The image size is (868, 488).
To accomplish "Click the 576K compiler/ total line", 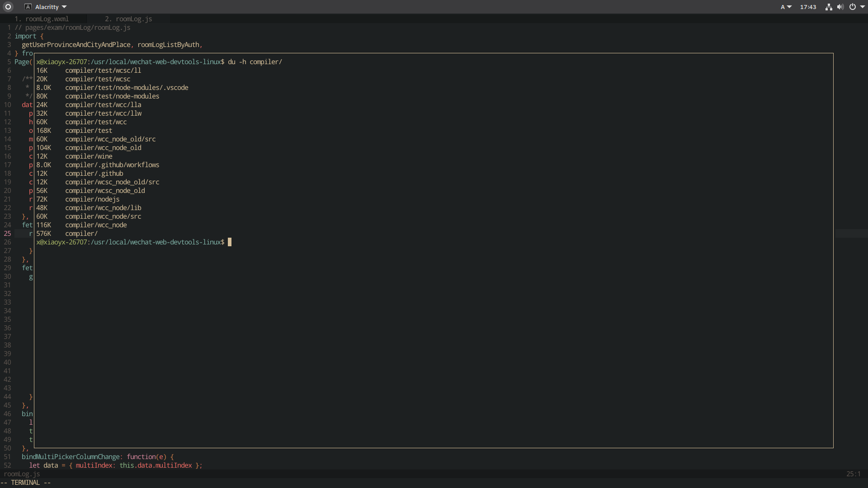I will click(67, 234).
